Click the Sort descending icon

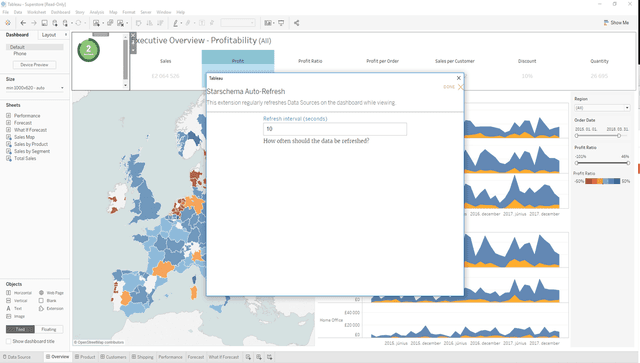160,23
